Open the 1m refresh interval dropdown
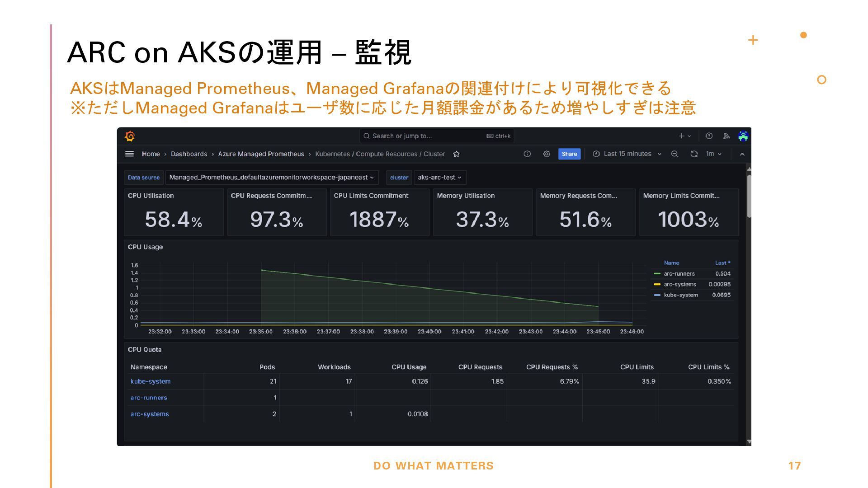This screenshot has height=488, width=868. (x=714, y=154)
